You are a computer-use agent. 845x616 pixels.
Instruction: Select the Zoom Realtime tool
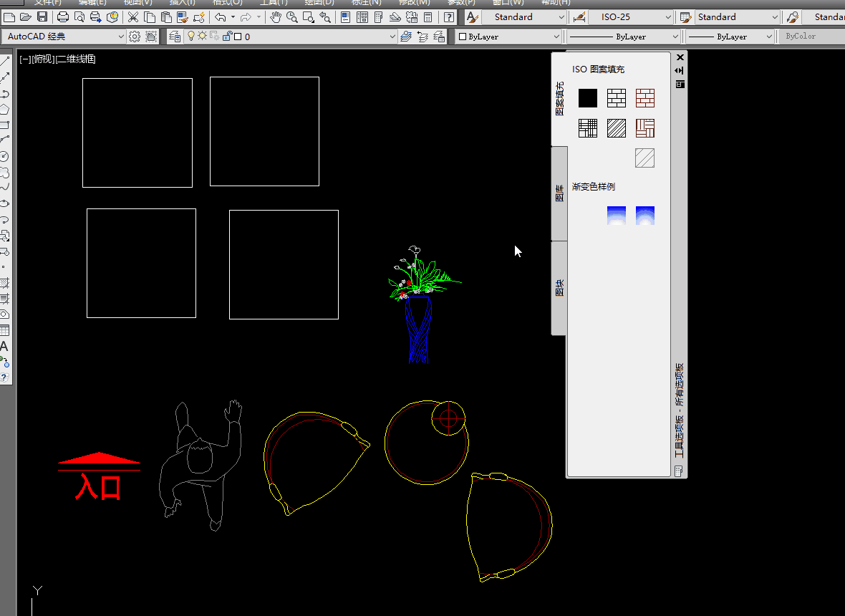pyautogui.click(x=292, y=17)
